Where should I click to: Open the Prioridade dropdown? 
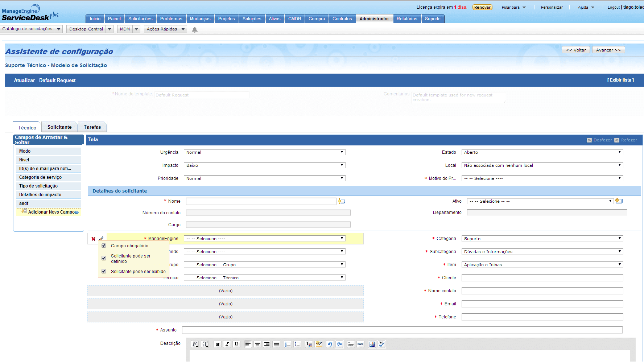(265, 178)
